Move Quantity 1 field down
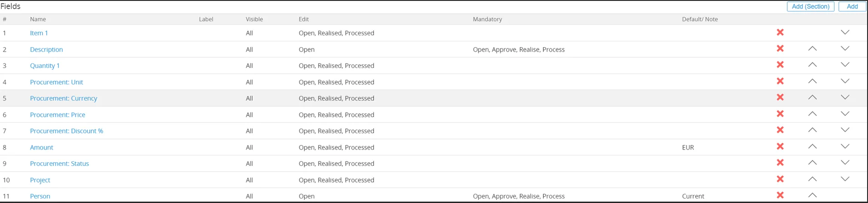Image resolution: width=868 pixels, height=203 pixels. coord(845,65)
